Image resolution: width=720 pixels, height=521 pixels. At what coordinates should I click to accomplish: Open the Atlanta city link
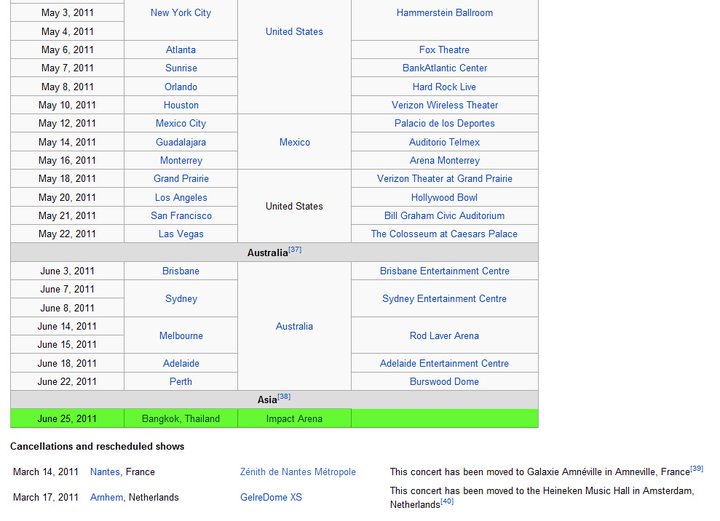180,50
